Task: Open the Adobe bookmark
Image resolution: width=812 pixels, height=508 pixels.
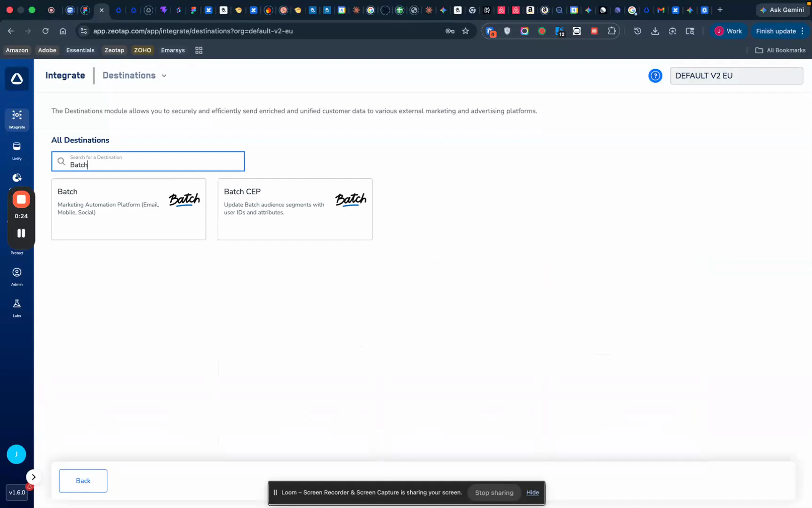Action: [x=47, y=50]
